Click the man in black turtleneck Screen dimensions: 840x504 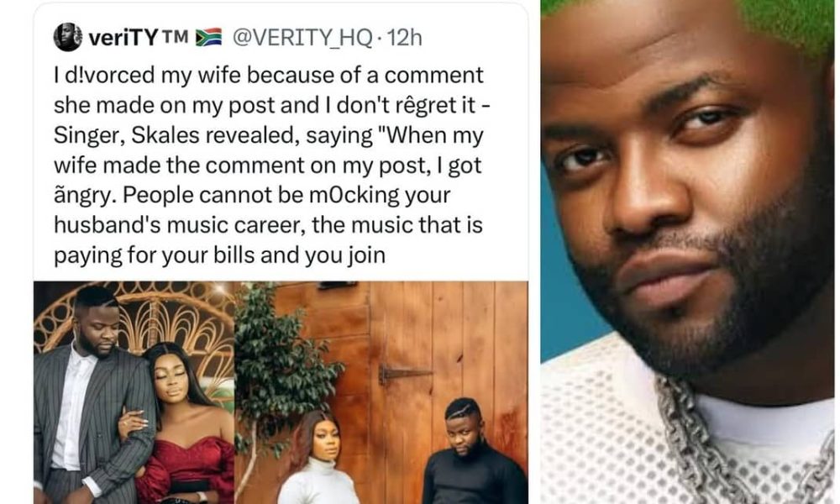[470, 453]
